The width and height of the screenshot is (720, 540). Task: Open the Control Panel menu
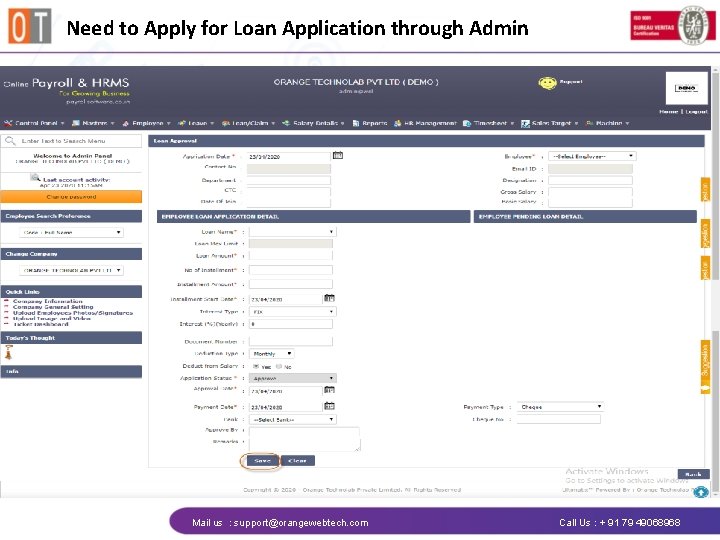(36, 123)
